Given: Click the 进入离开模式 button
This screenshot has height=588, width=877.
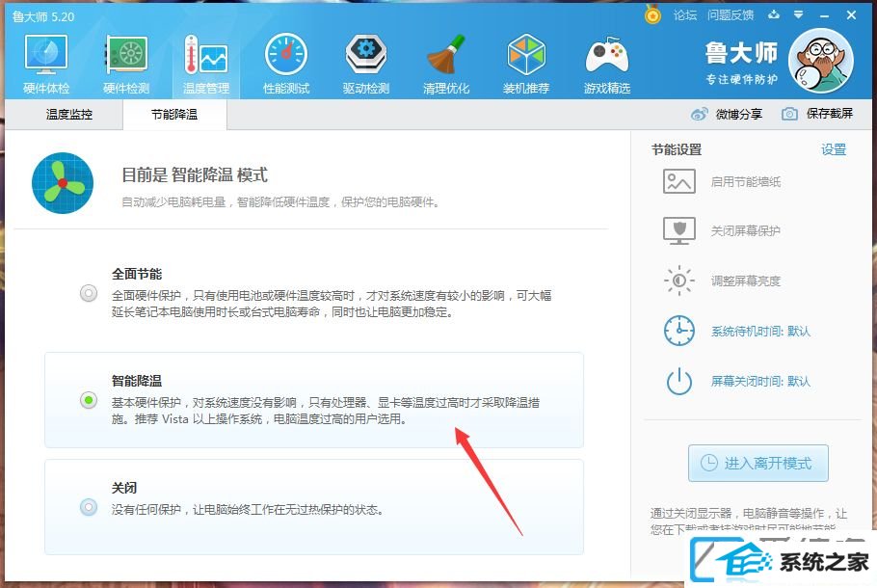Looking at the screenshot, I should (x=757, y=464).
